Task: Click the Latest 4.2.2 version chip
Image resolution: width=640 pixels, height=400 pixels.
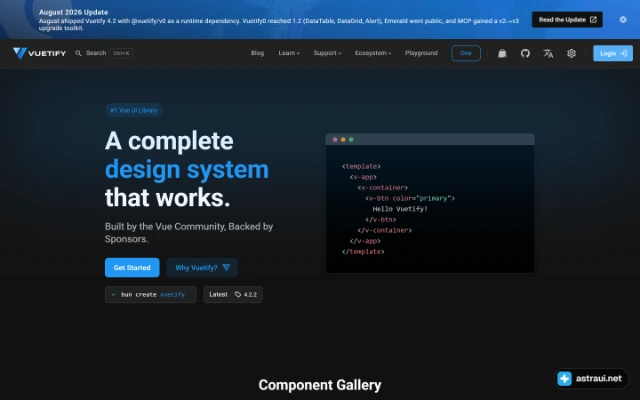Action: pos(233,295)
